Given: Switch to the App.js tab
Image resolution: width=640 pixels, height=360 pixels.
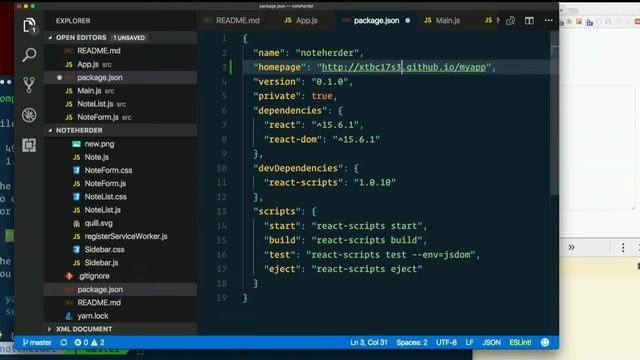Looking at the screenshot, I should [x=301, y=20].
